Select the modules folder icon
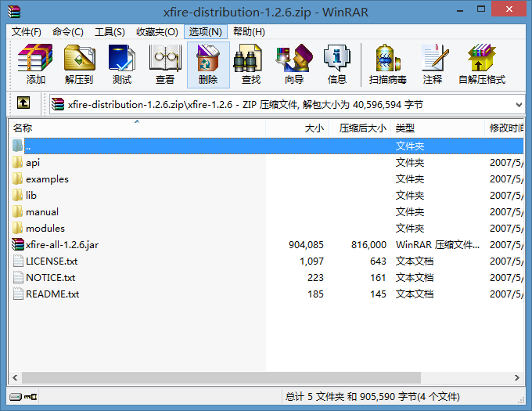 coord(17,228)
